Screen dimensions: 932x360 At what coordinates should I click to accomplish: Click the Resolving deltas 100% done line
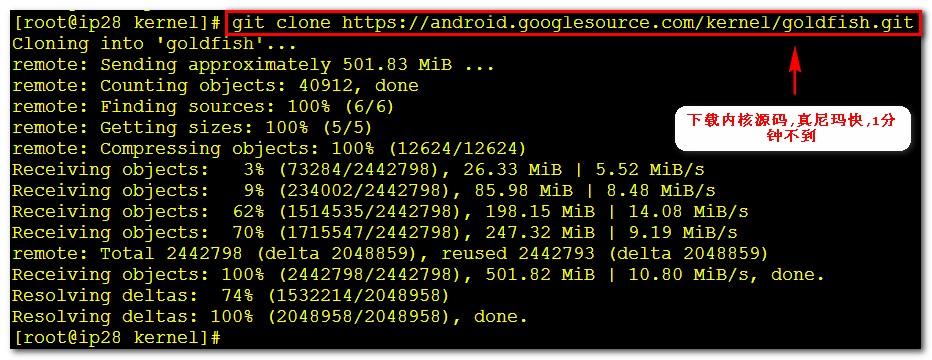[x=270, y=317]
